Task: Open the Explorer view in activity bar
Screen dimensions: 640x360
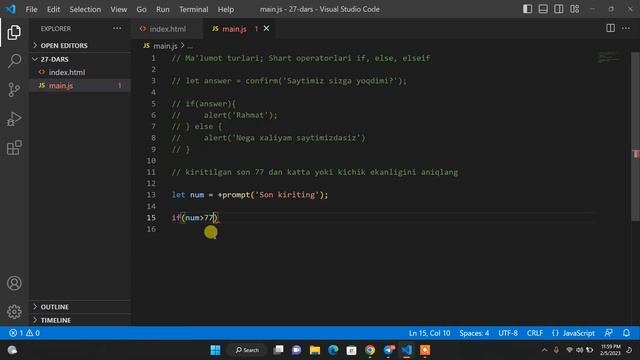Action: (14, 32)
